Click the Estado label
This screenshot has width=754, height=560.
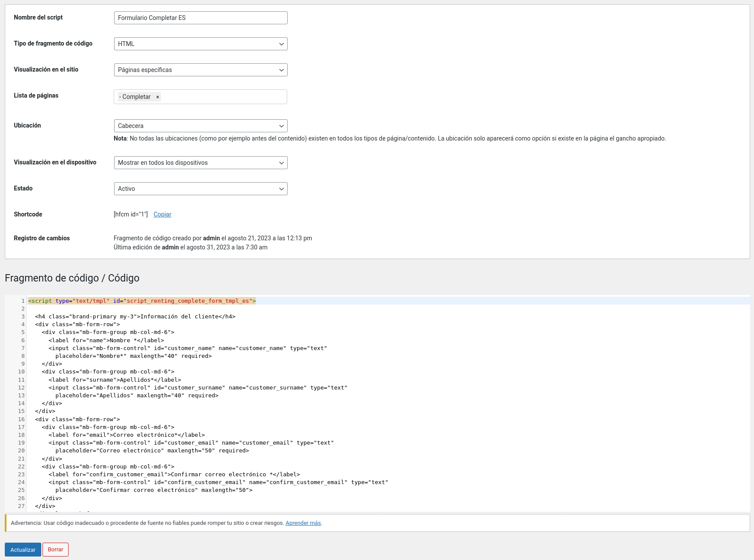click(23, 188)
